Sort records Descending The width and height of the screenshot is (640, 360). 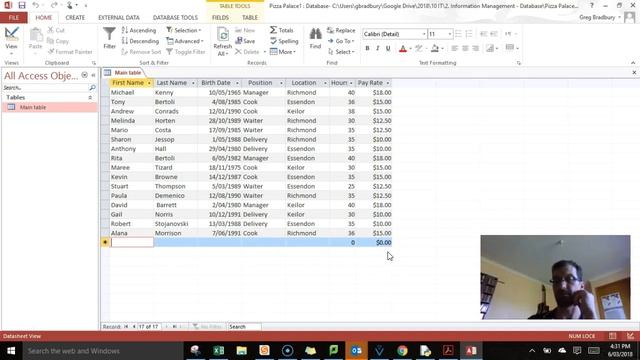[x=140, y=41]
